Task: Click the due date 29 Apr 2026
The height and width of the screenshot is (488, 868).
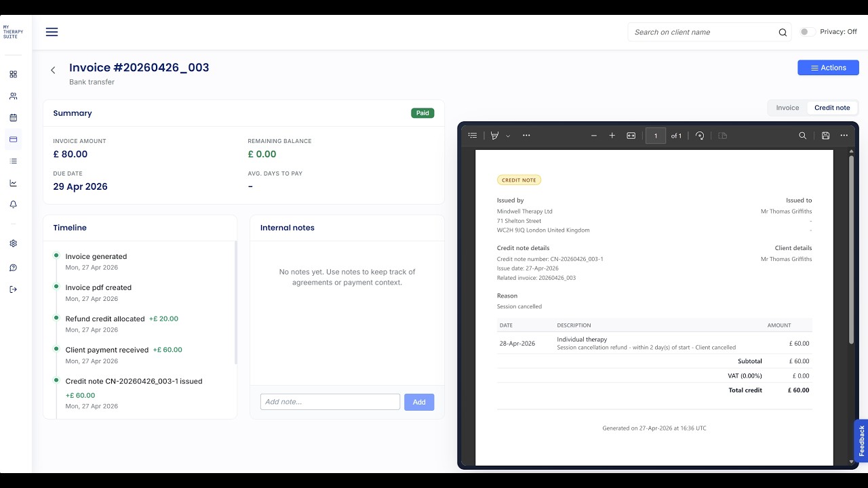Action: tap(80, 186)
